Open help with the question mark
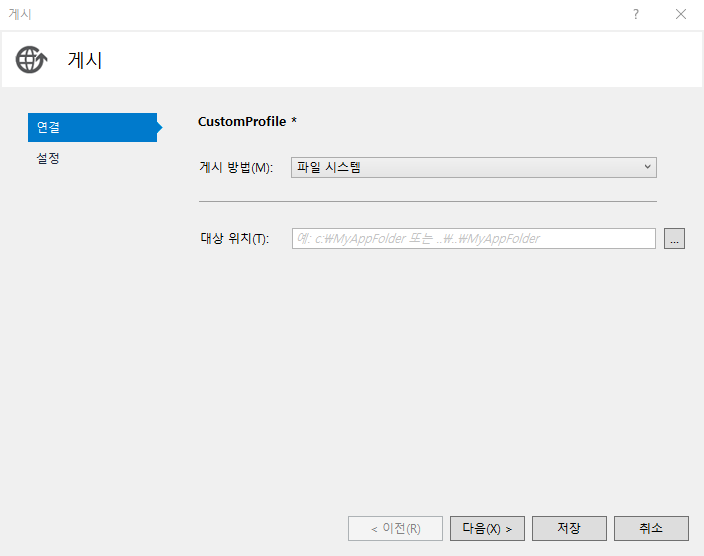The height and width of the screenshot is (556, 704). click(x=636, y=14)
